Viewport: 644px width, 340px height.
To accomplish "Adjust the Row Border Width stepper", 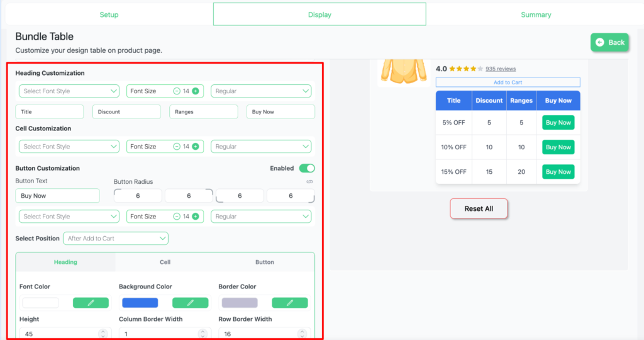I will tap(302, 334).
